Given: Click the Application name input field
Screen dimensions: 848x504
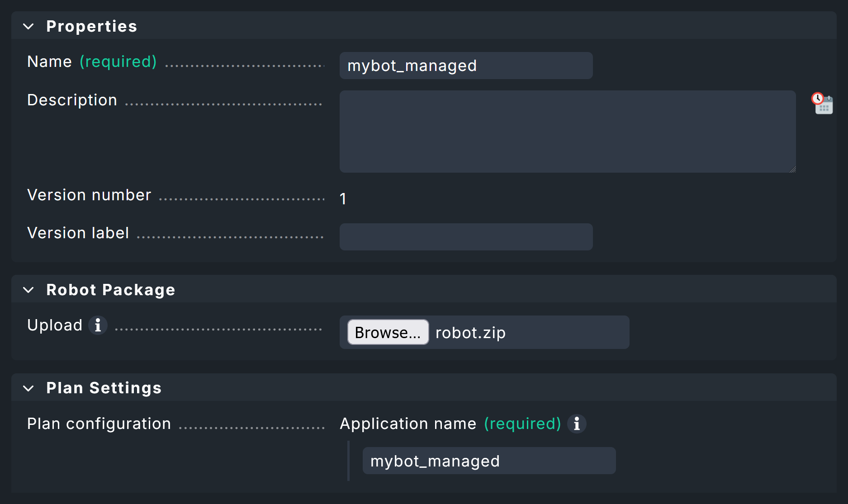Looking at the screenshot, I should click(488, 461).
